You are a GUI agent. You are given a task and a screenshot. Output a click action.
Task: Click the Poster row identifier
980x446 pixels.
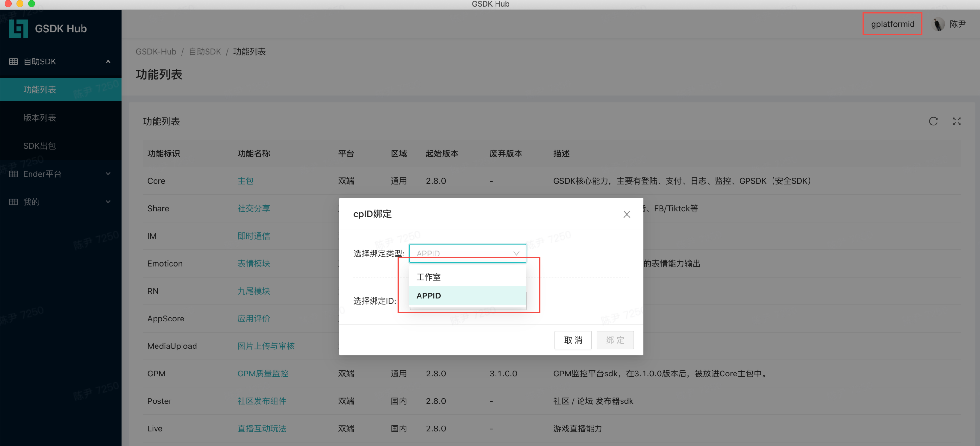[159, 401]
